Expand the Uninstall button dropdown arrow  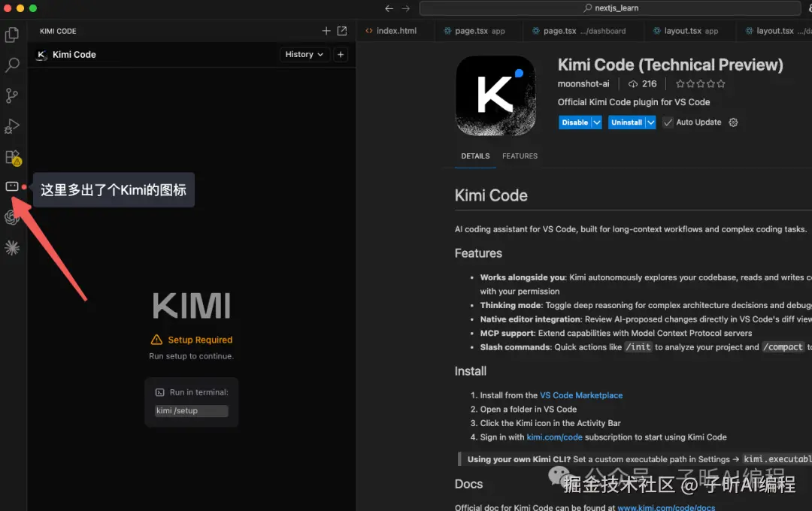pyautogui.click(x=650, y=122)
